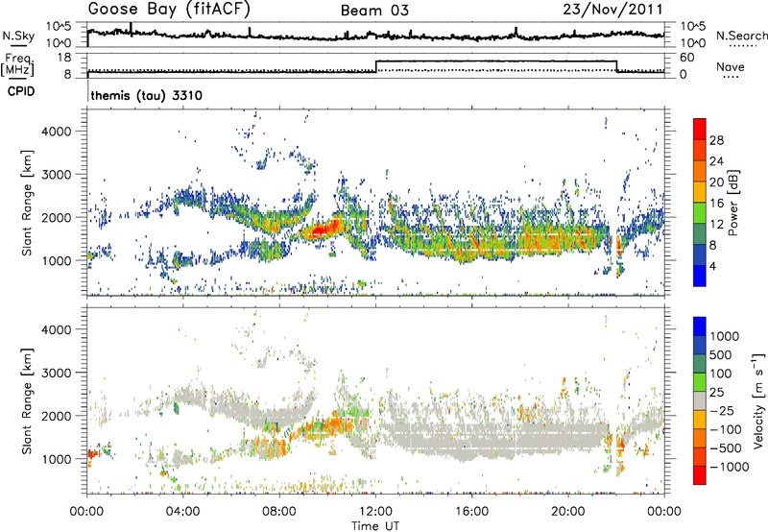Pick the bright blue bottom segment of Power colorbar

[700, 277]
